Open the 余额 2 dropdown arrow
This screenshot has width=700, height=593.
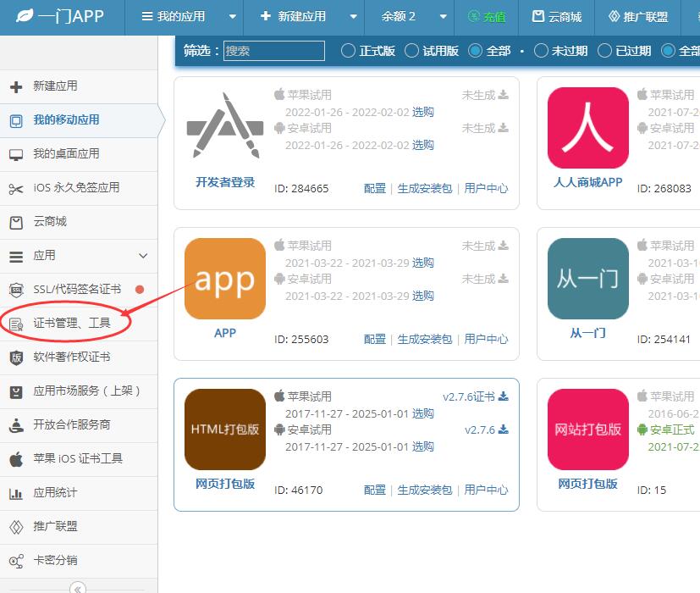tap(444, 17)
